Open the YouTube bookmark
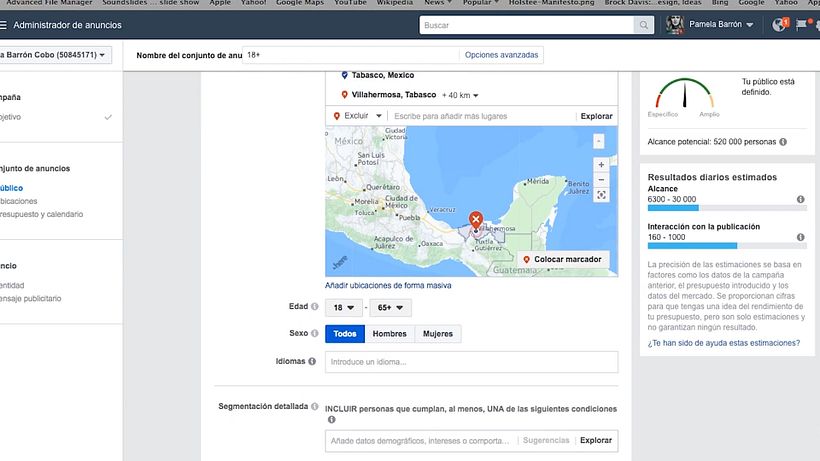 tap(350, 3)
